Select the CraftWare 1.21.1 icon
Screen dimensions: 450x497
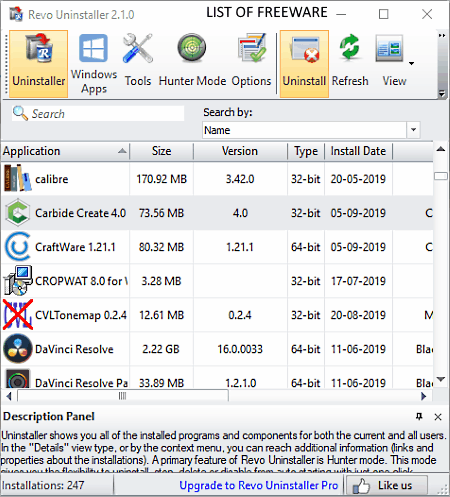[x=18, y=246]
